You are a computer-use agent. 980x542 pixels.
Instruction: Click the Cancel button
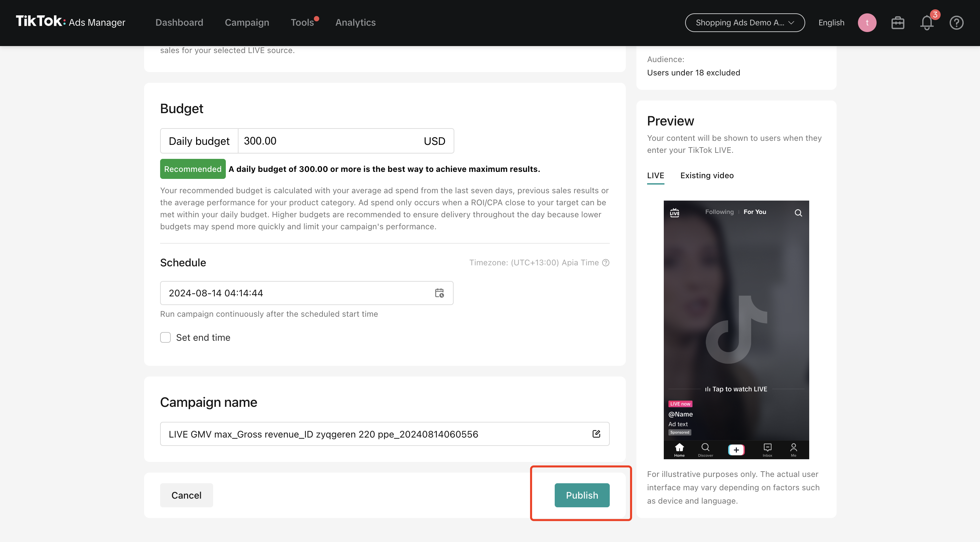coord(186,495)
